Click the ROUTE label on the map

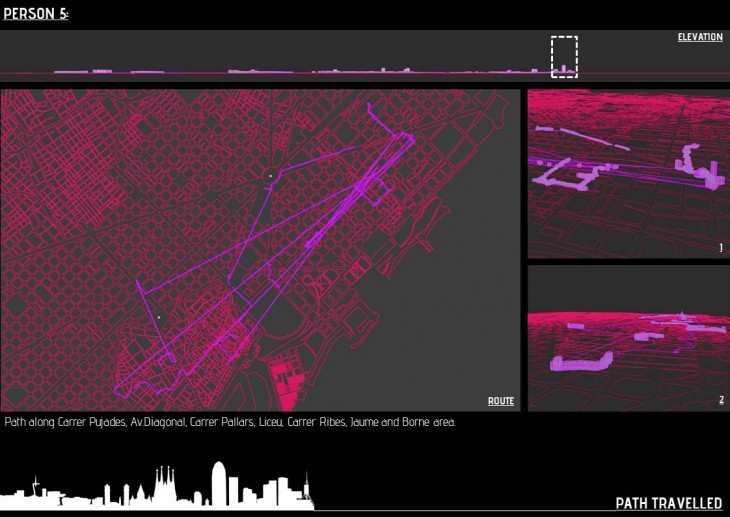point(501,401)
